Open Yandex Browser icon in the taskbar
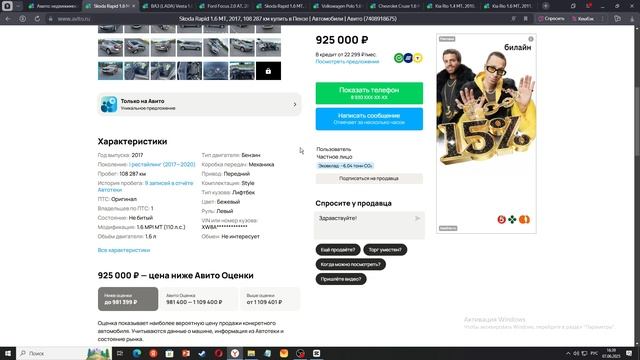Screen dimensions: 640x360 (235, 353)
